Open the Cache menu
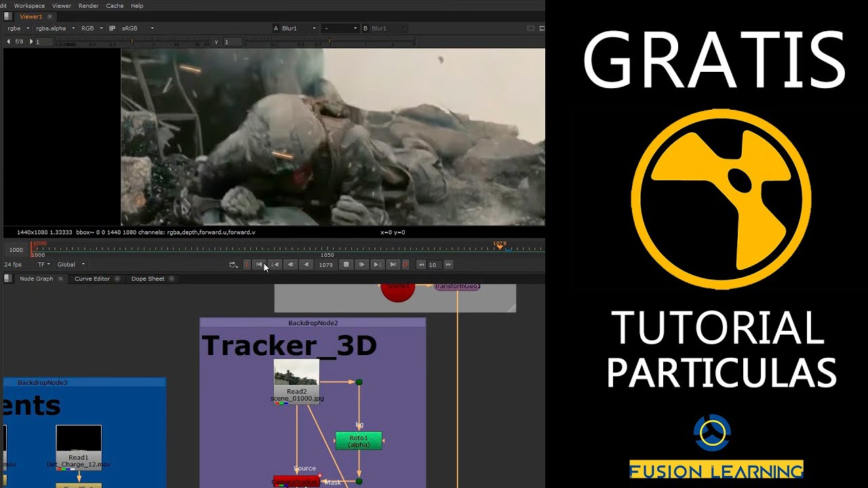Screen dimensions: 868x488 coord(115,5)
